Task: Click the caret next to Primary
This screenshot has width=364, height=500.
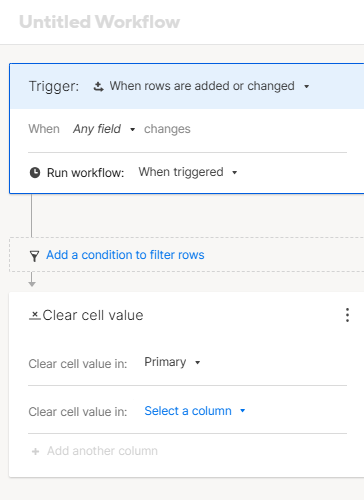Action: click(x=198, y=363)
